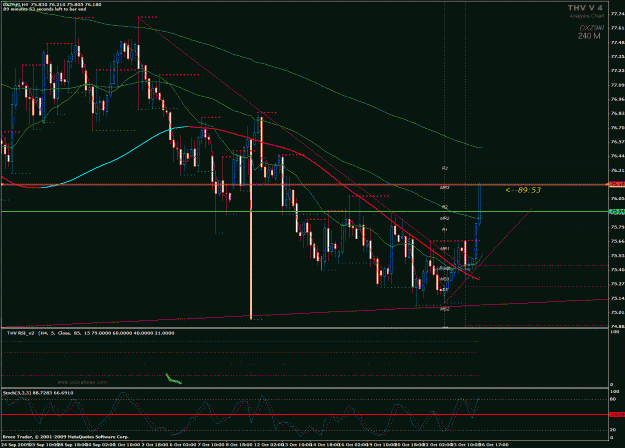Click the THV V 4 chart title

click(x=585, y=8)
